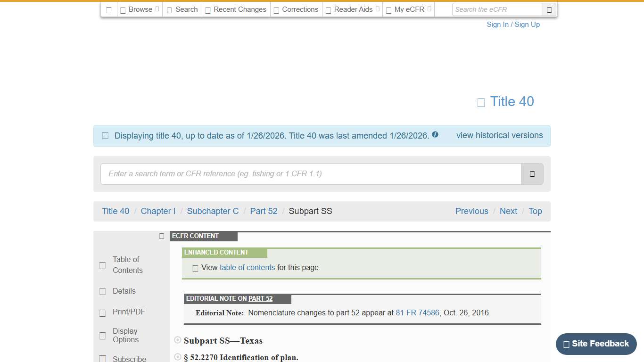This screenshot has height=362, width=644.
Task: Expand the Browse dropdown menu
Action: click(139, 9)
